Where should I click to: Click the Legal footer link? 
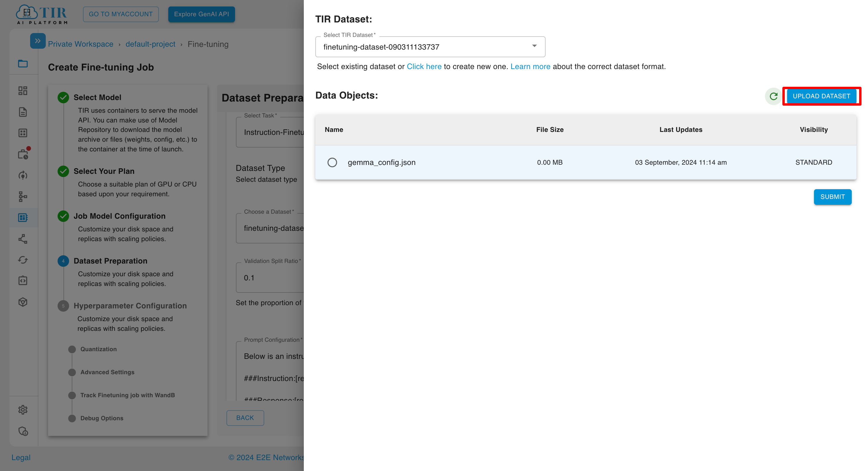[x=21, y=457]
